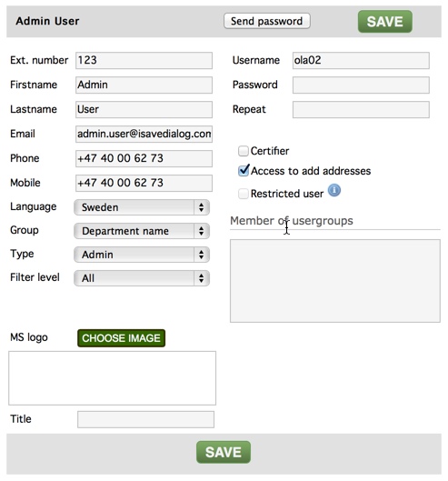Screen dimensions: 448x481
Task: Click the CHOOSE IMAGE button
Action: [x=121, y=338]
